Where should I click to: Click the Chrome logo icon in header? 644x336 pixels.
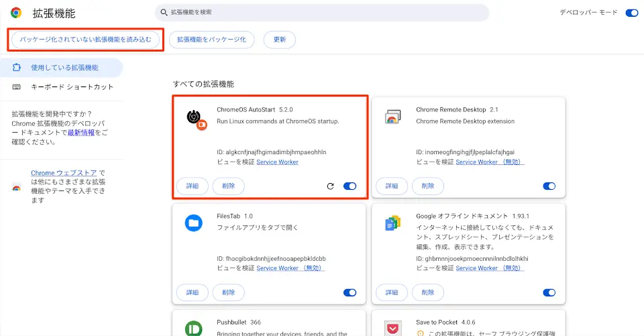(x=16, y=13)
